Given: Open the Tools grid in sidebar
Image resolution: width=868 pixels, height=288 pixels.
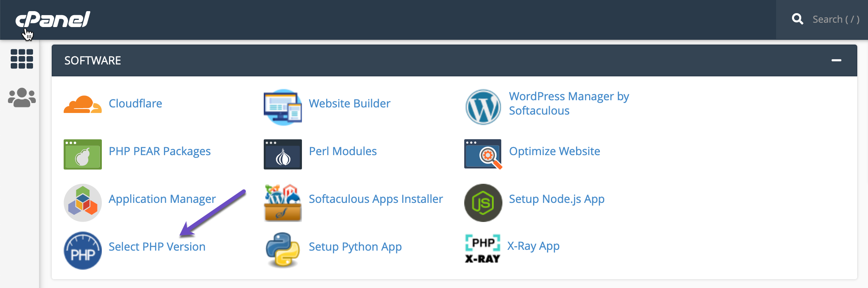Looking at the screenshot, I should coord(22,59).
